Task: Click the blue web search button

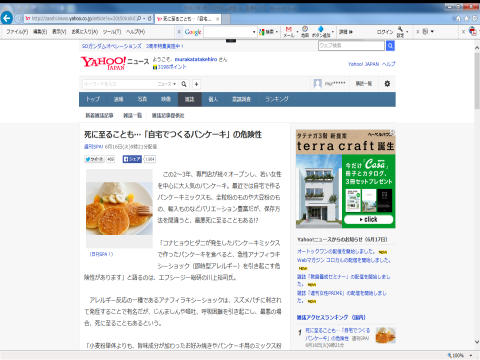Action: pyautogui.click(x=390, y=45)
